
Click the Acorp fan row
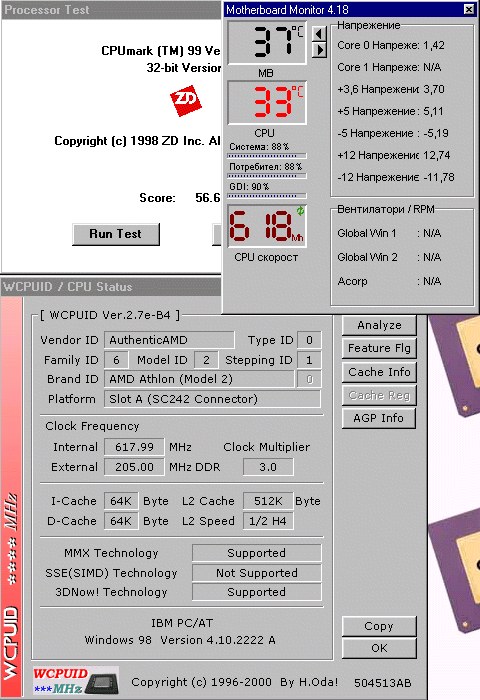(x=389, y=281)
